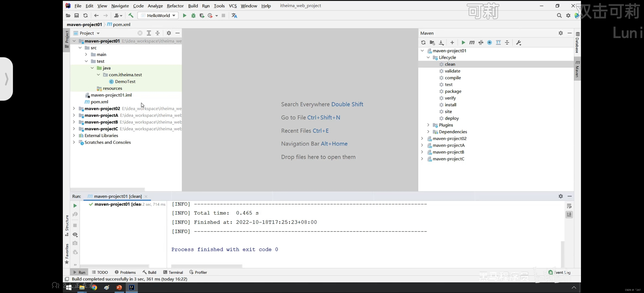Click the toggle skip tests icon

coord(481,42)
